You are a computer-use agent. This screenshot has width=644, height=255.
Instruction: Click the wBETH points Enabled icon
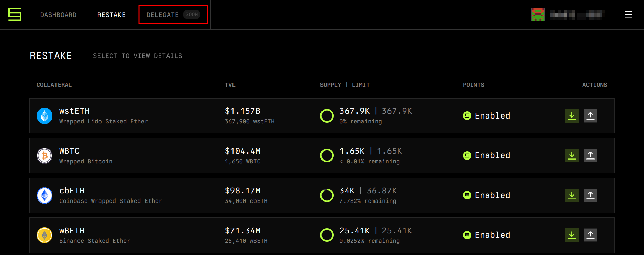click(467, 235)
